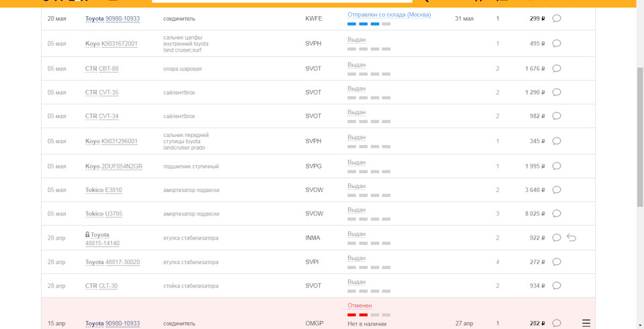
Task: Click Koyo brand next to K9031672001
Action: tap(93, 44)
